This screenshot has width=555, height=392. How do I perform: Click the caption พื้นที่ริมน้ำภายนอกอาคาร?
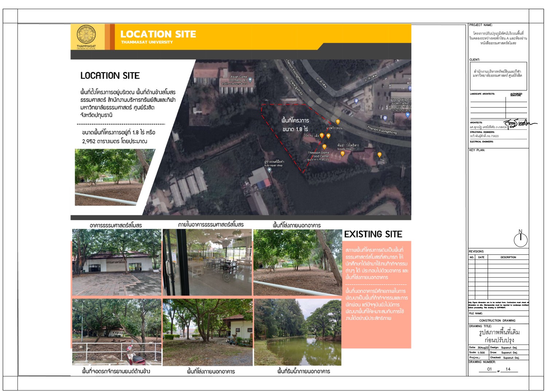click(x=303, y=371)
